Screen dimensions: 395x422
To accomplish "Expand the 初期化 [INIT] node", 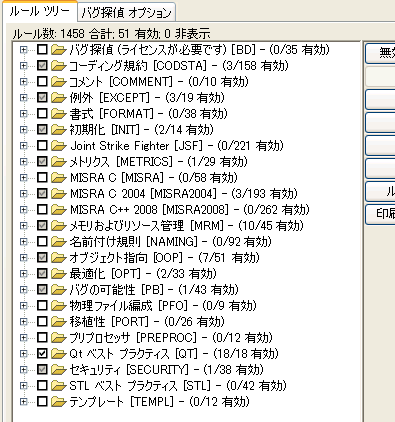I will point(23,130).
